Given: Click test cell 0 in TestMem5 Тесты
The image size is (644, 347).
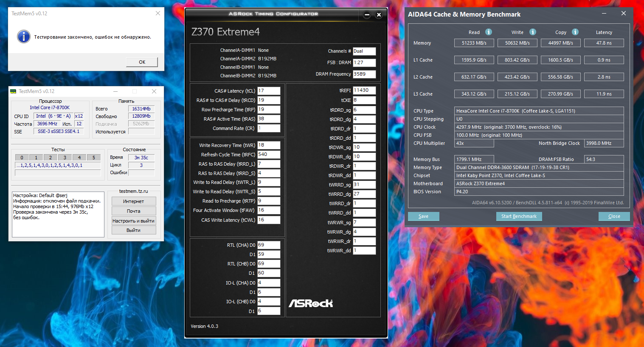Looking at the screenshot, I should tap(22, 158).
